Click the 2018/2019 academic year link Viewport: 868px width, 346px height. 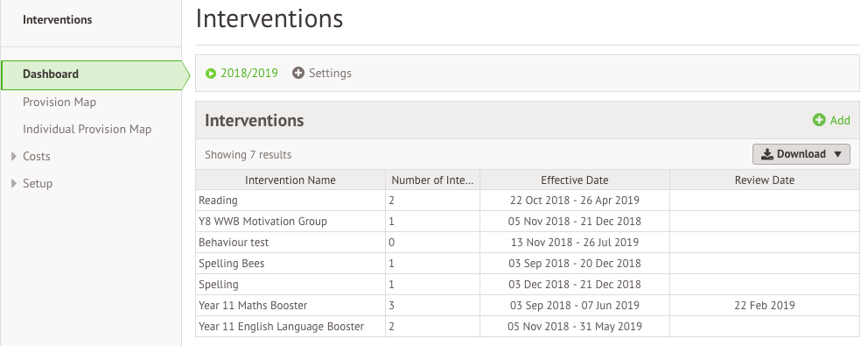click(x=249, y=74)
